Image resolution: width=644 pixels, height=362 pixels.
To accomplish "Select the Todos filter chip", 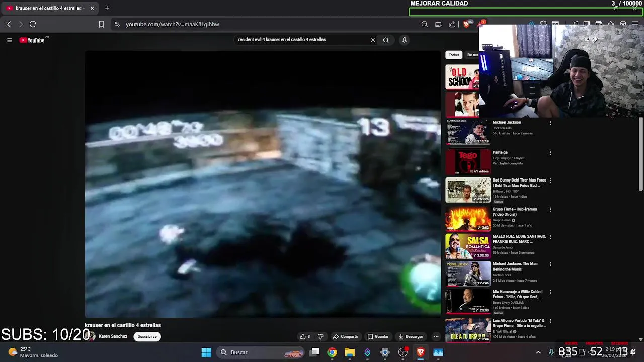I will pyautogui.click(x=454, y=55).
